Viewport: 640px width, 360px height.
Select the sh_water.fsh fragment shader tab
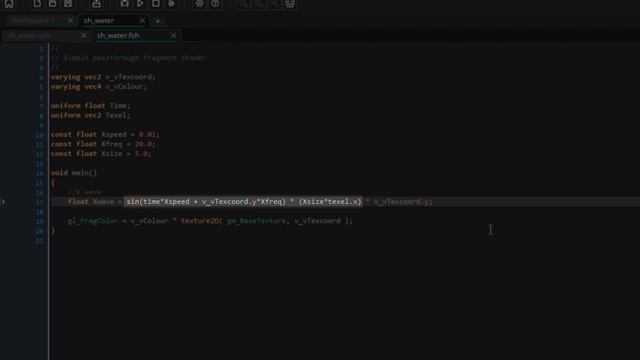pyautogui.click(x=118, y=36)
